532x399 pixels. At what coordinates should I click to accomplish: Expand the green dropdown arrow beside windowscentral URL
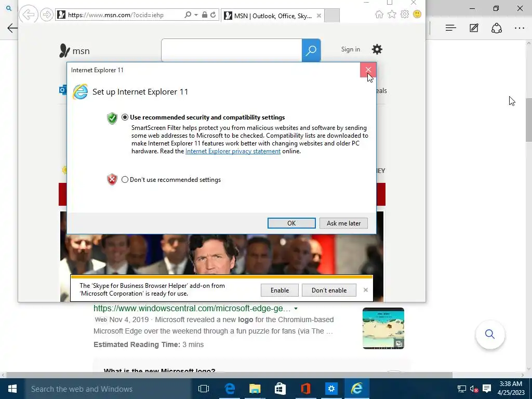[296, 309]
